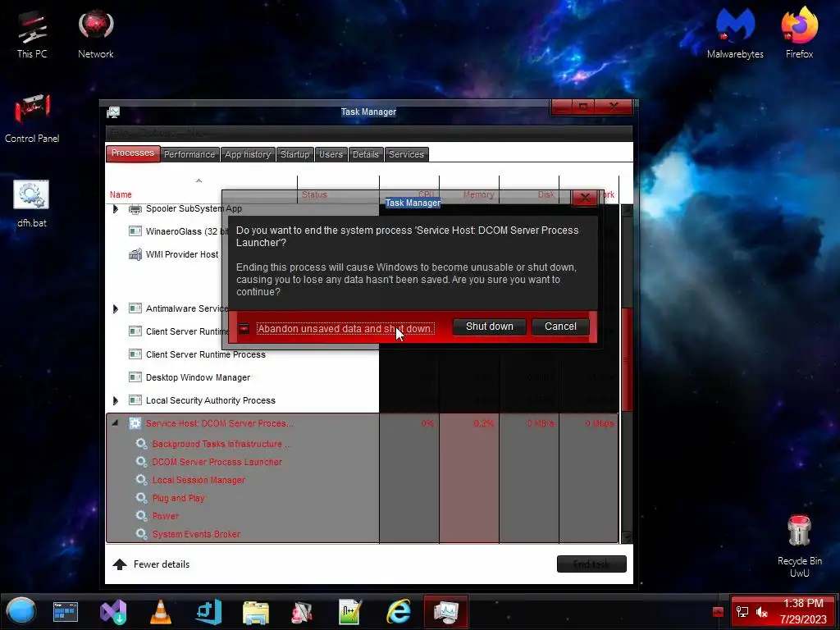The height and width of the screenshot is (630, 840).
Task: Select dfh.bat file on desktop
Action: [32, 204]
